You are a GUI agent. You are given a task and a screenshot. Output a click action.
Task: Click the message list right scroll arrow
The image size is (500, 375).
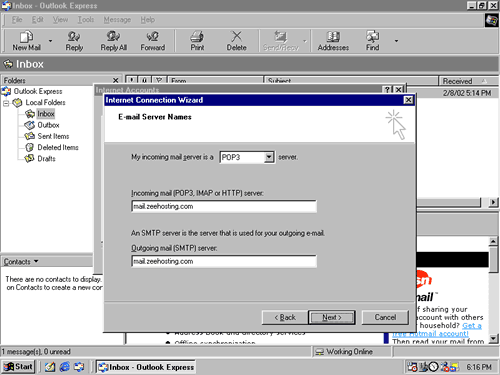click(493, 202)
